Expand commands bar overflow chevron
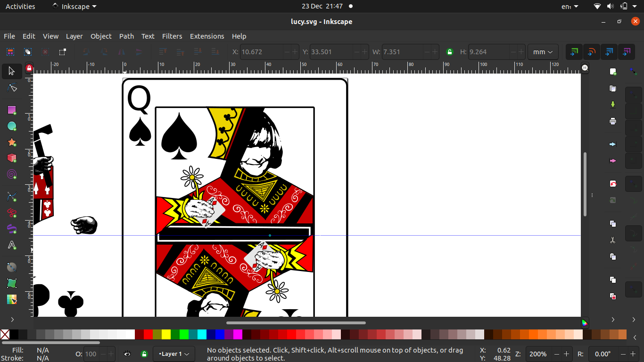Screen dimensions: 644x362 613,320
